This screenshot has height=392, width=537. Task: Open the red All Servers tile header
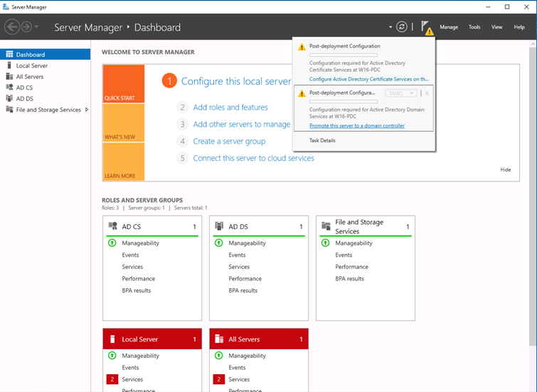(x=259, y=339)
